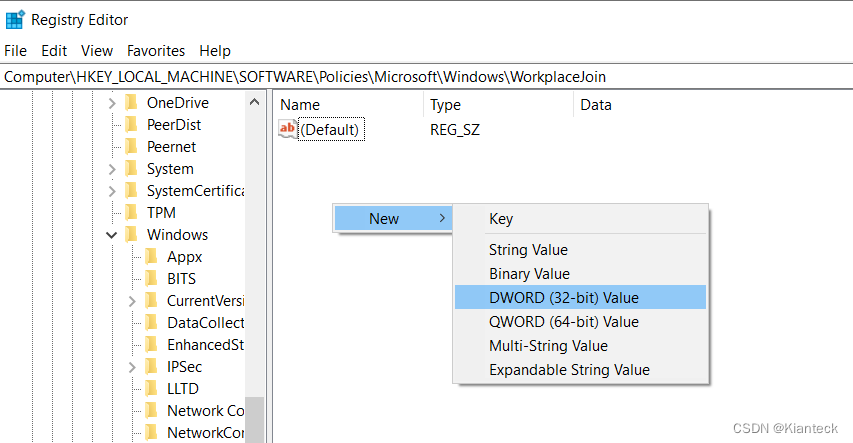Image resolution: width=853 pixels, height=443 pixels.
Task: Click the PeerDist folder icon
Action: pyautogui.click(x=131, y=125)
